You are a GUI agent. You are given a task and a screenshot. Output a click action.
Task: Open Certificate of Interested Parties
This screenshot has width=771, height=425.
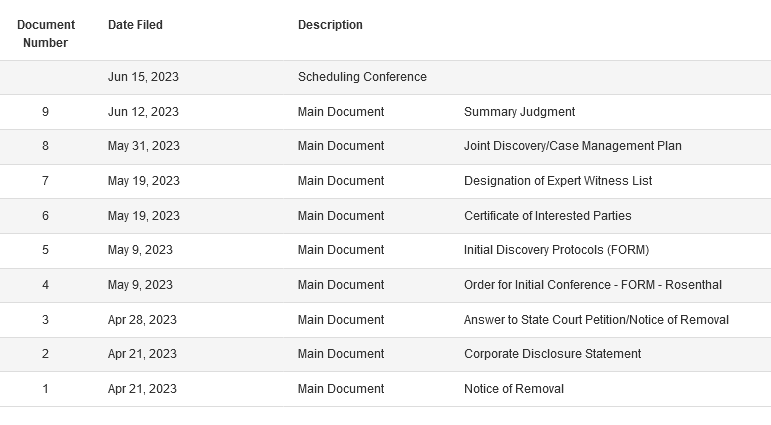click(x=548, y=216)
